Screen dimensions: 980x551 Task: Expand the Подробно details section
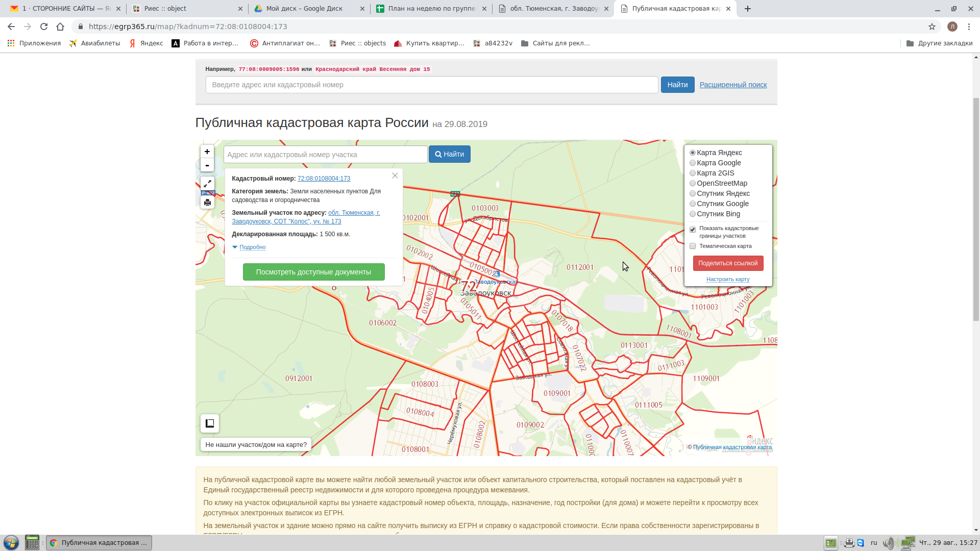tap(252, 247)
